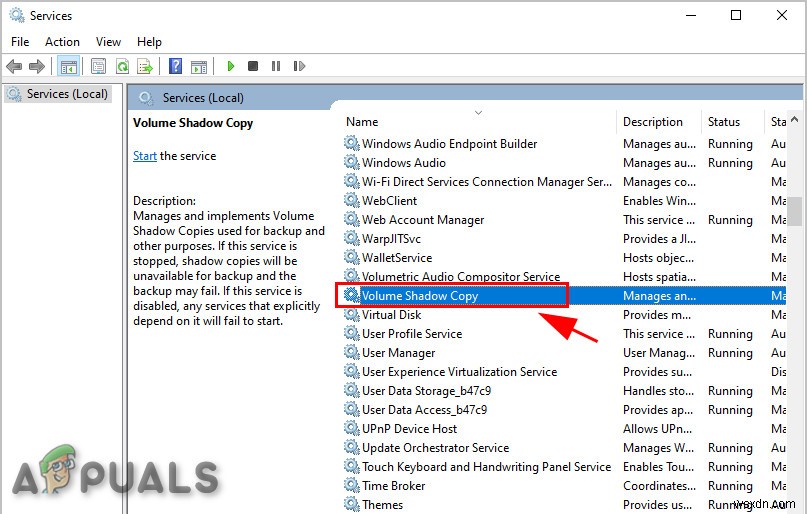This screenshot has height=514, width=807.
Task: Click gear icon beside WarpJITSvc
Action: [x=352, y=238]
